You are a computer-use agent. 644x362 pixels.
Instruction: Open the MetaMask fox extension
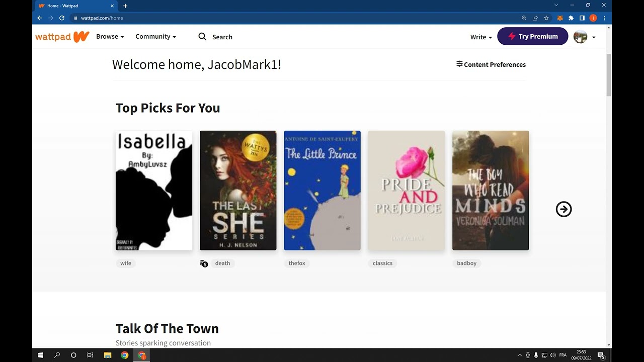pyautogui.click(x=560, y=18)
